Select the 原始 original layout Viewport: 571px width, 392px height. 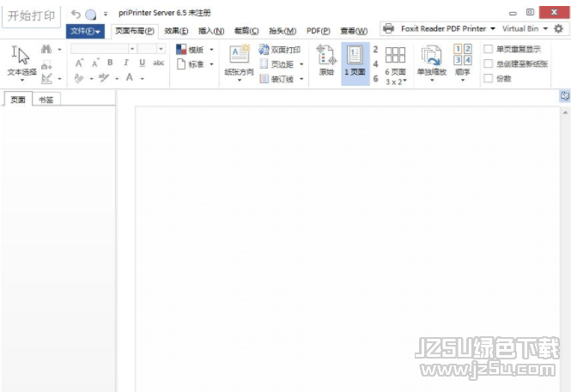pyautogui.click(x=326, y=60)
